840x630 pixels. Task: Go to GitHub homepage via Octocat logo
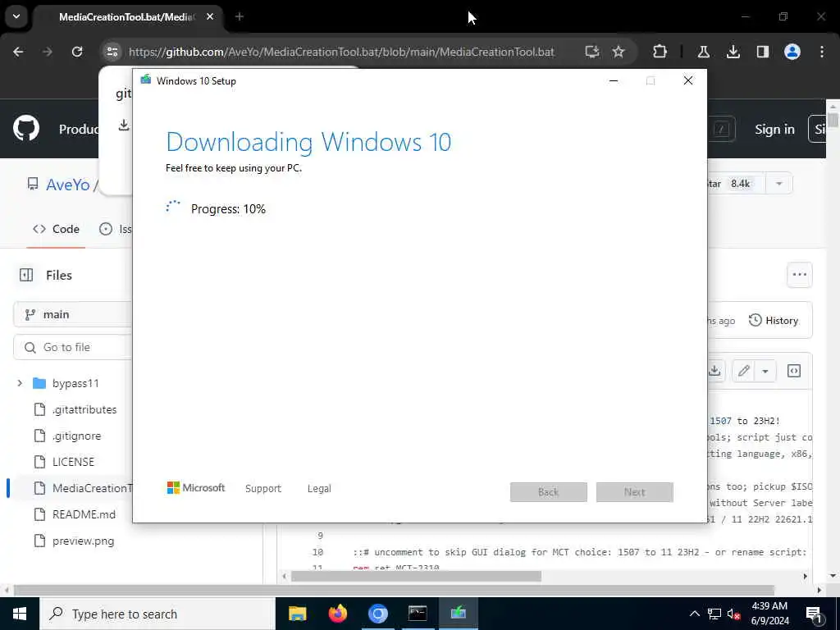[x=26, y=129]
